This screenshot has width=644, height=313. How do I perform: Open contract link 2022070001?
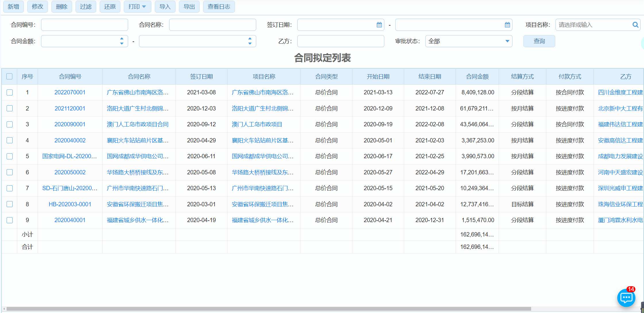pos(70,92)
